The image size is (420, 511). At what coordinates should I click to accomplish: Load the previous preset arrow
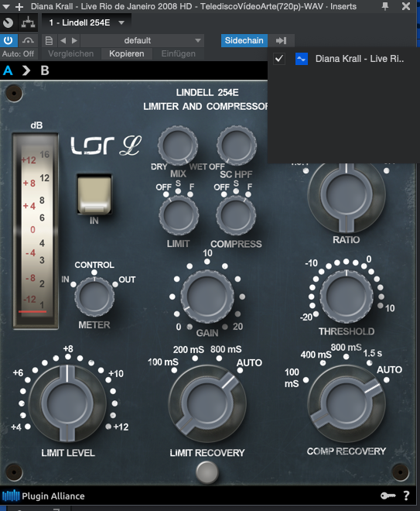(63, 41)
